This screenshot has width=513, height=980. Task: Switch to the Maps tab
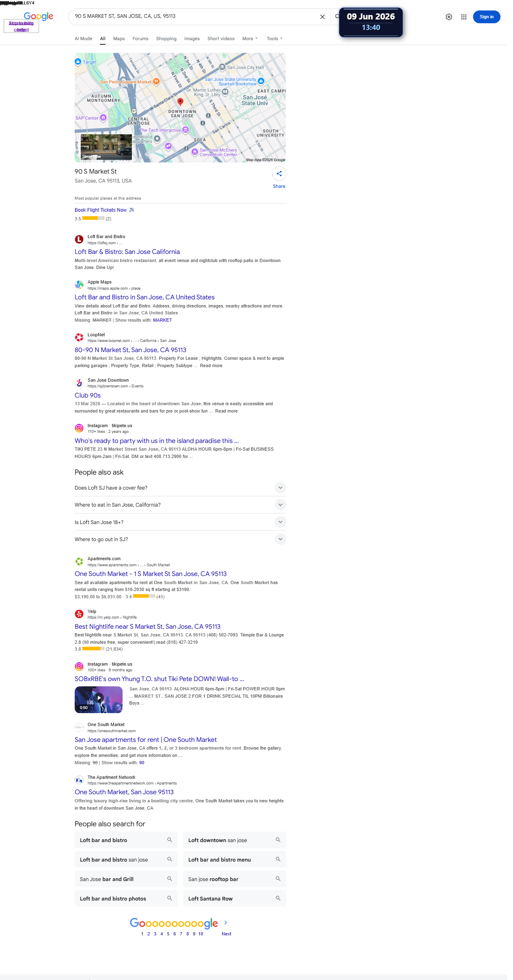(119, 39)
